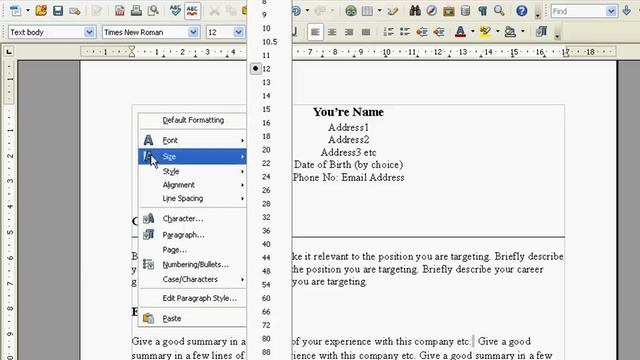640x360 pixels.
Task: Open a file with the Open icon
Action: point(41,11)
